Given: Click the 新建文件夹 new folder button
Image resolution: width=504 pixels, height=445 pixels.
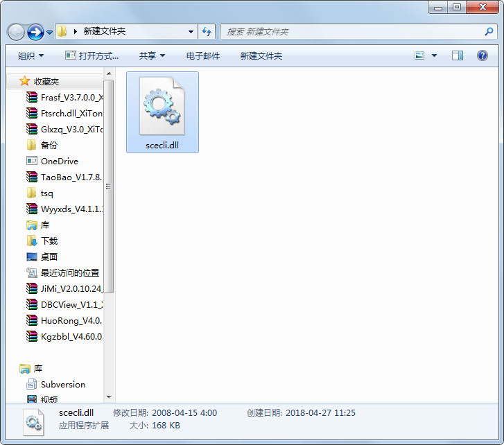Looking at the screenshot, I should coord(261,55).
